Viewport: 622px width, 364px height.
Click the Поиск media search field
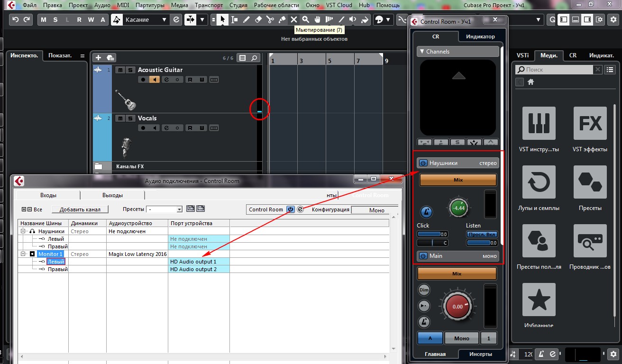coord(554,70)
